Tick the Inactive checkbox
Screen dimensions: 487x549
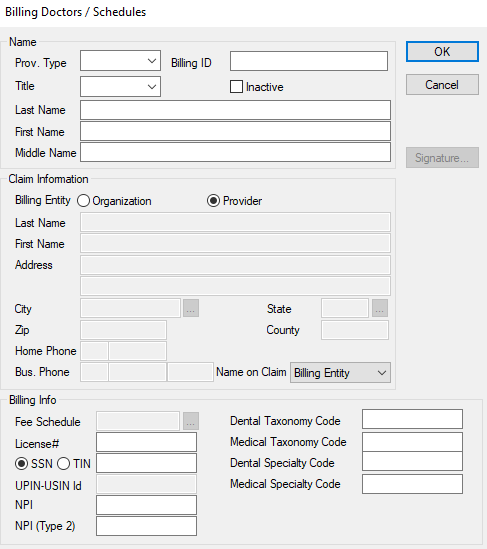click(236, 86)
